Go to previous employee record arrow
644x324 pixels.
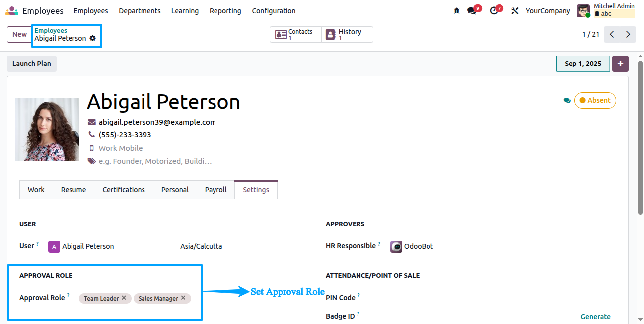click(612, 34)
